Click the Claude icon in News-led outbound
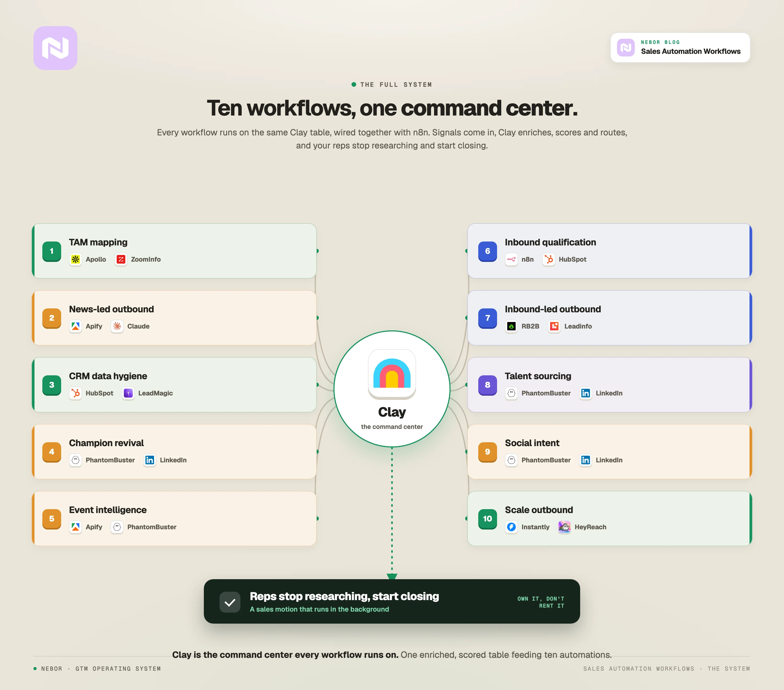Image resolution: width=784 pixels, height=690 pixels. [x=117, y=326]
